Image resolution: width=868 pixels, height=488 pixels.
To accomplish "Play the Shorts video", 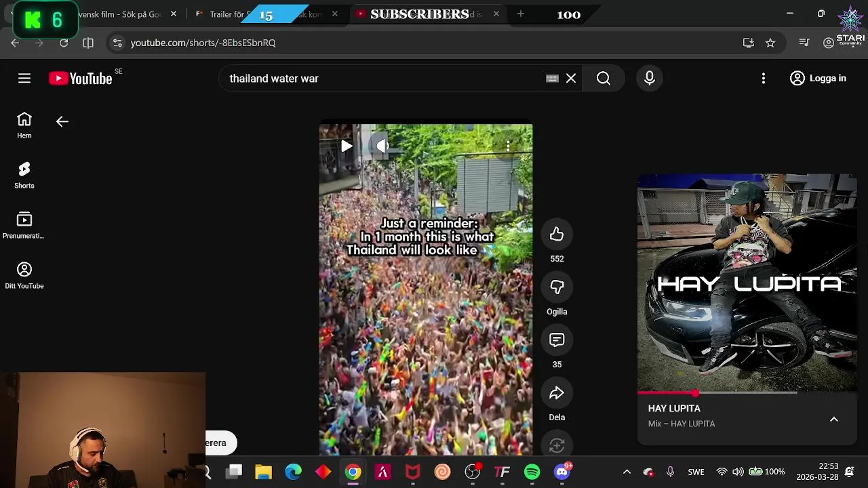I will [347, 146].
